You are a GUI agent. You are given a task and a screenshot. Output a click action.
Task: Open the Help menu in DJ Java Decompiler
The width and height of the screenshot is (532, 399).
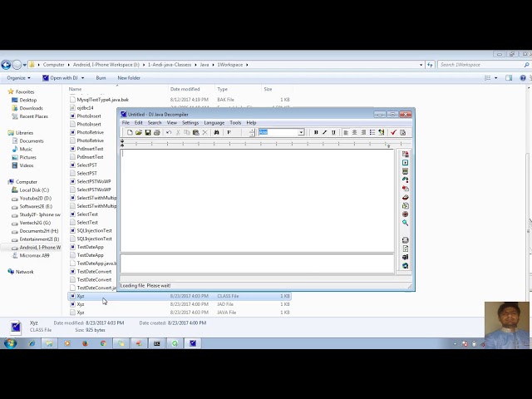(x=251, y=123)
